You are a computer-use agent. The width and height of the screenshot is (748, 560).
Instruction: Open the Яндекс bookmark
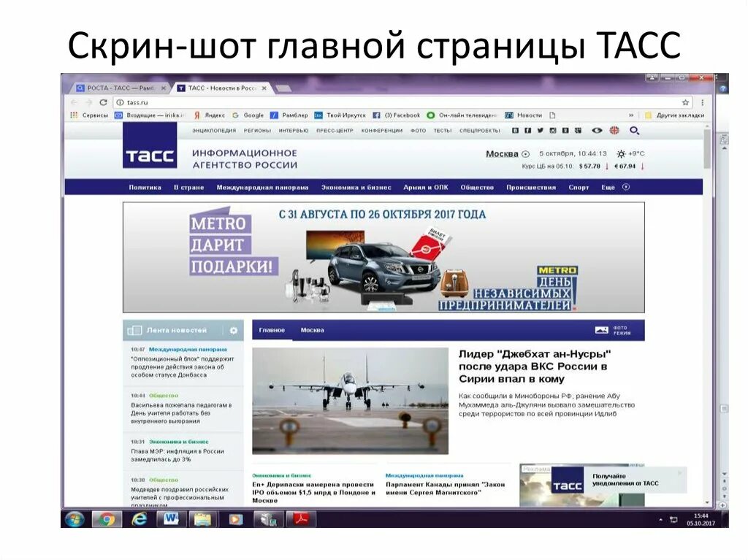pyautogui.click(x=209, y=115)
